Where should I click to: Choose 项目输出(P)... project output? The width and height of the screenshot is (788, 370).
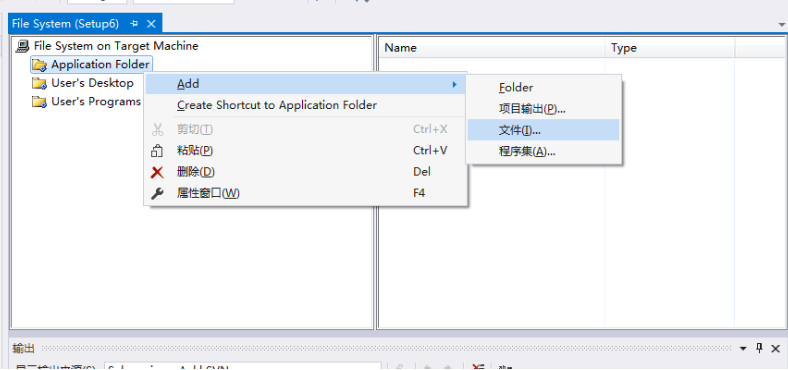click(x=544, y=109)
